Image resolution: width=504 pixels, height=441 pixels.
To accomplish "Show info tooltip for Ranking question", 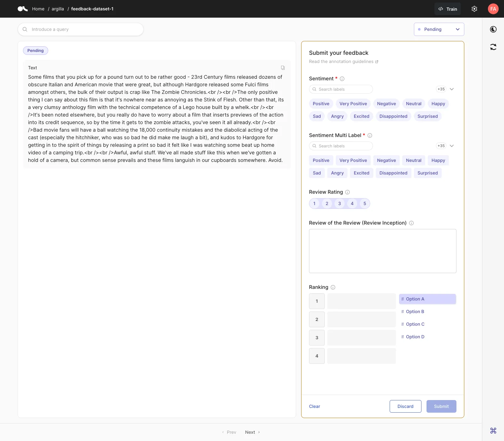I will pos(333,287).
